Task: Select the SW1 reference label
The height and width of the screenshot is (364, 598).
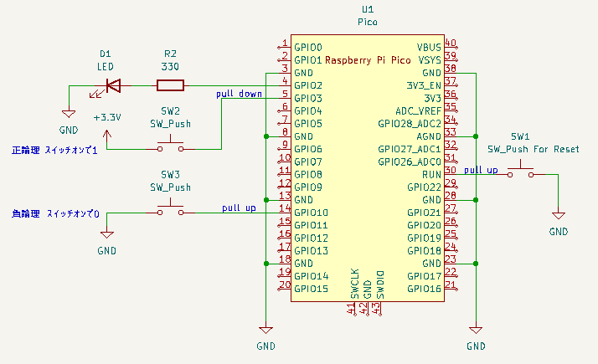Action: pyautogui.click(x=520, y=136)
